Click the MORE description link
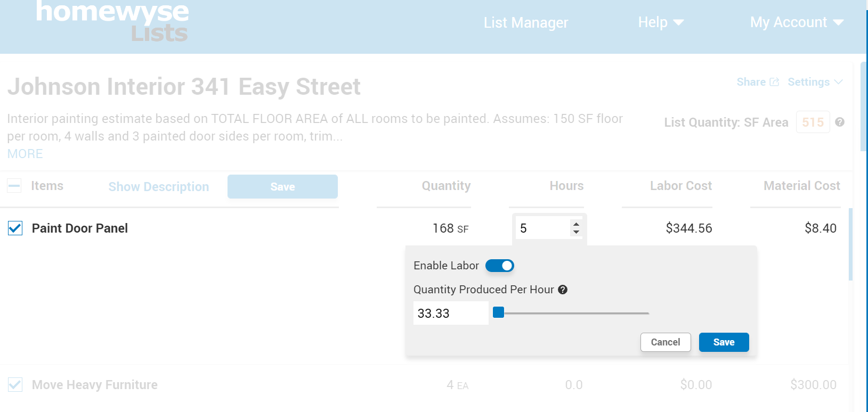Image resolution: width=868 pixels, height=412 pixels. [25, 154]
